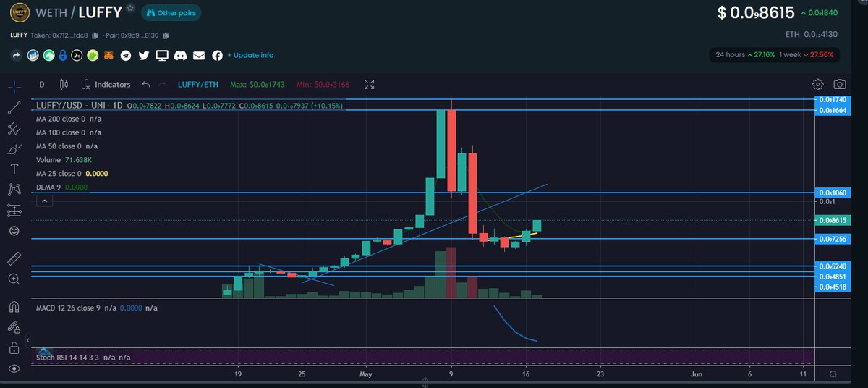Select the crosshair cursor tool
Screen dimensions: 868x388
pos(14,88)
